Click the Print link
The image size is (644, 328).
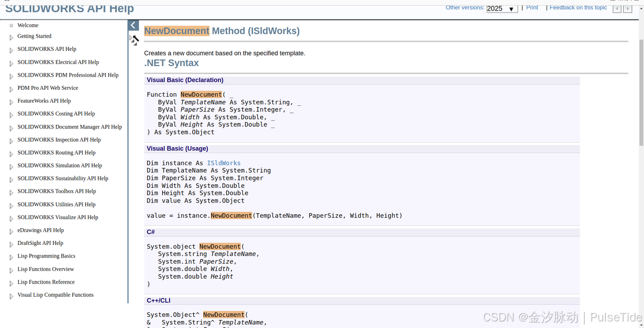point(532,8)
